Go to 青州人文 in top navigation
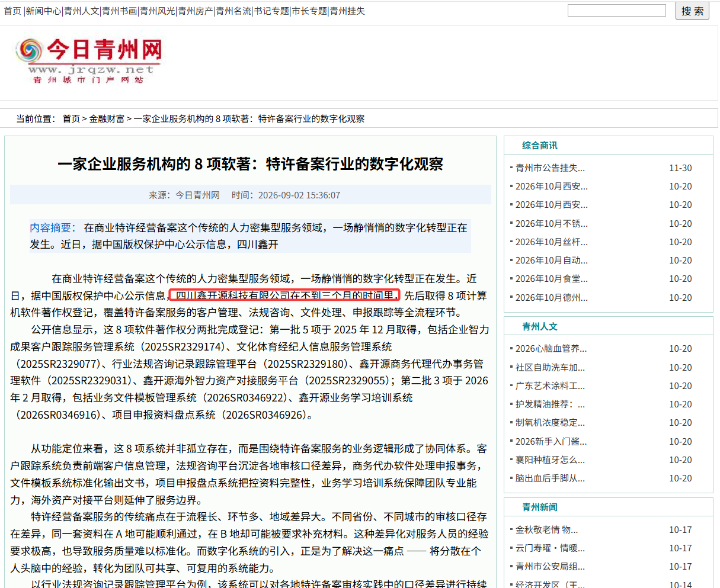 [81, 11]
